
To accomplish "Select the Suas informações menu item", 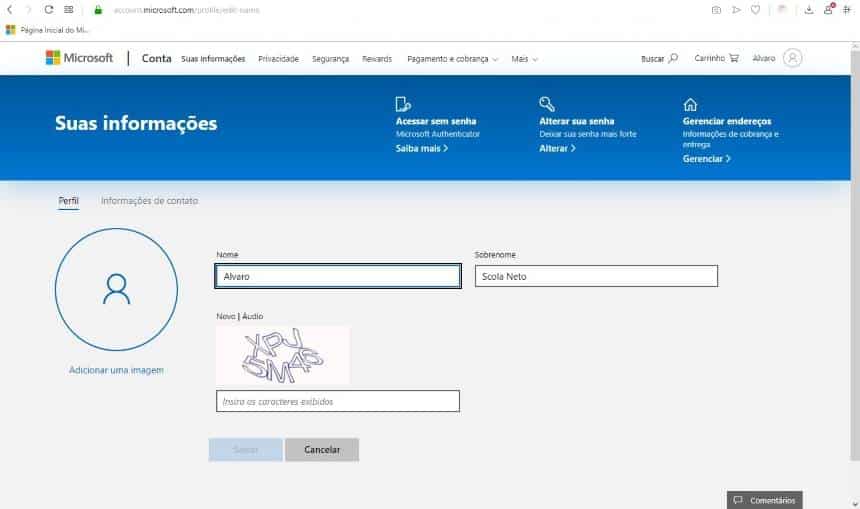I will 213,59.
